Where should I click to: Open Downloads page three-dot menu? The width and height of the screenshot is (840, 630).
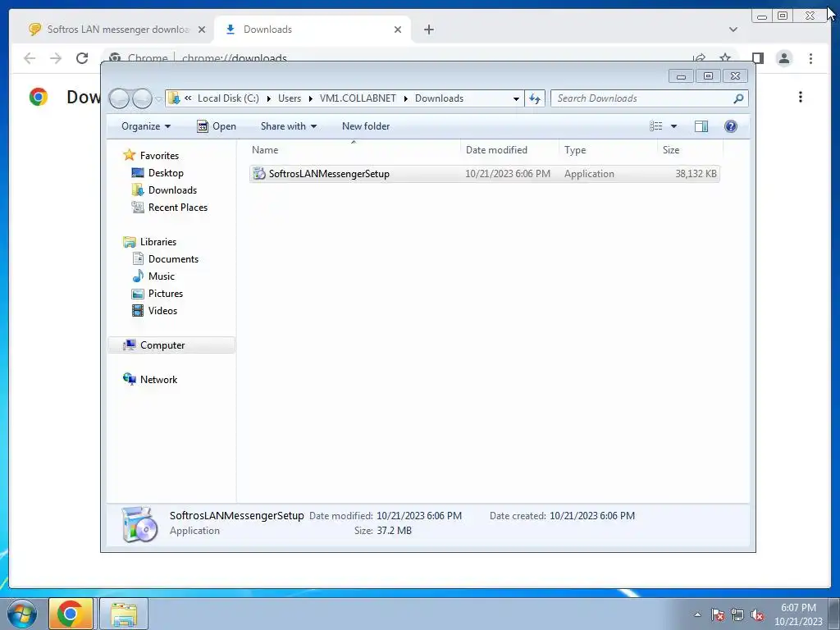tap(801, 97)
